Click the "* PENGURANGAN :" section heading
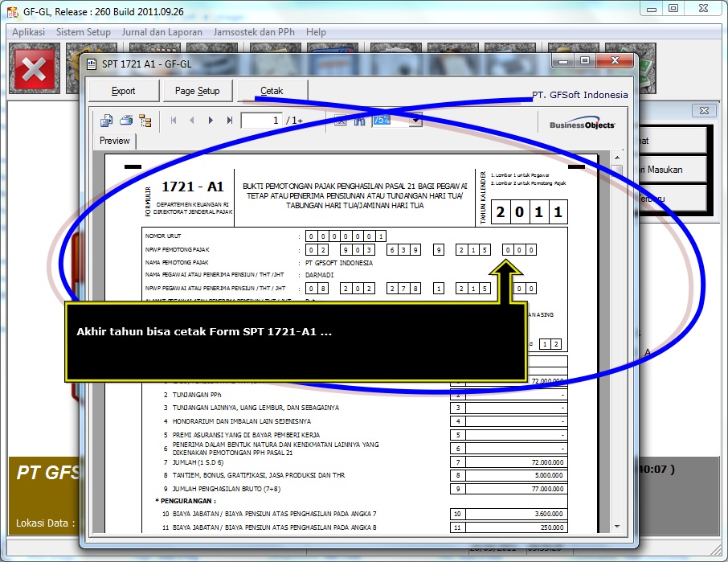Viewport: 728px width, 562px height. [x=186, y=501]
